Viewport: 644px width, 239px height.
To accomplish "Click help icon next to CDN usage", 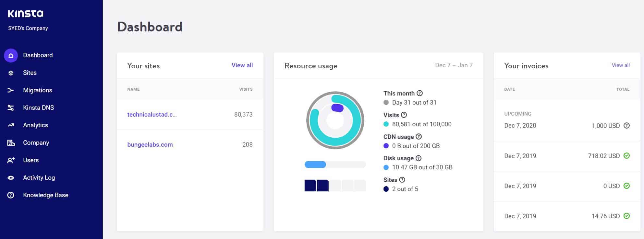I will point(419,137).
